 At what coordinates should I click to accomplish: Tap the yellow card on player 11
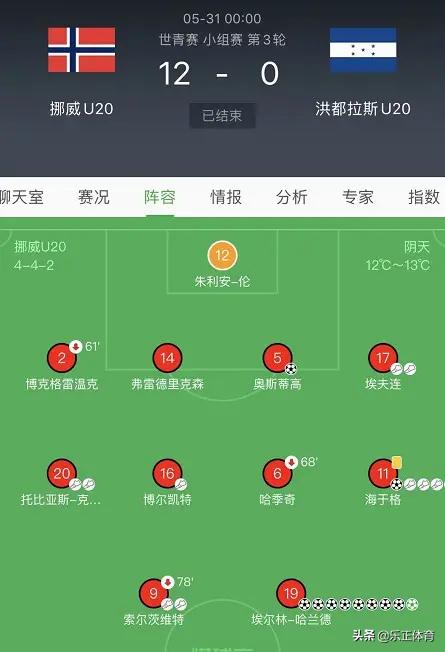pyautogui.click(x=397, y=462)
